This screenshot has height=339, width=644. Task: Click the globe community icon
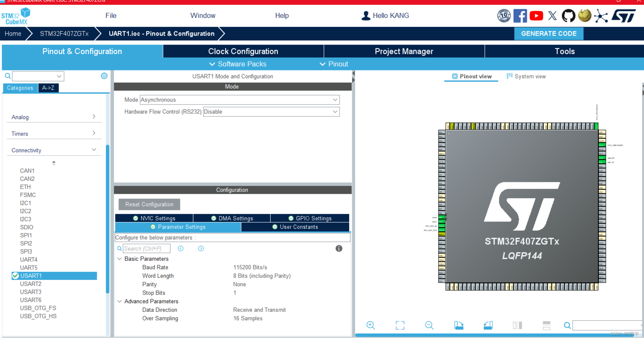pyautogui.click(x=585, y=16)
